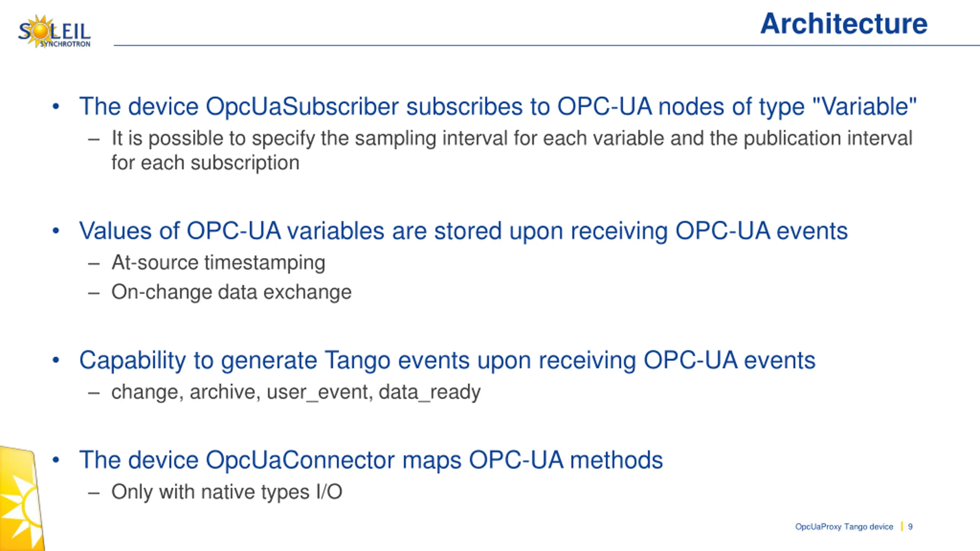Click the bullet dot before OpcUaConnector
Viewport: 980px width, 551px height.
[x=56, y=460]
